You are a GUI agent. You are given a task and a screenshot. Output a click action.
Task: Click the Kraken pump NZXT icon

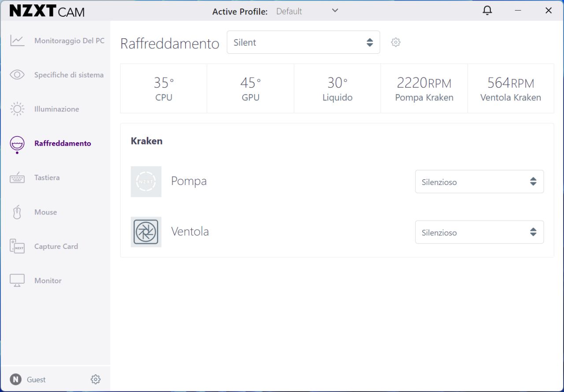click(146, 181)
